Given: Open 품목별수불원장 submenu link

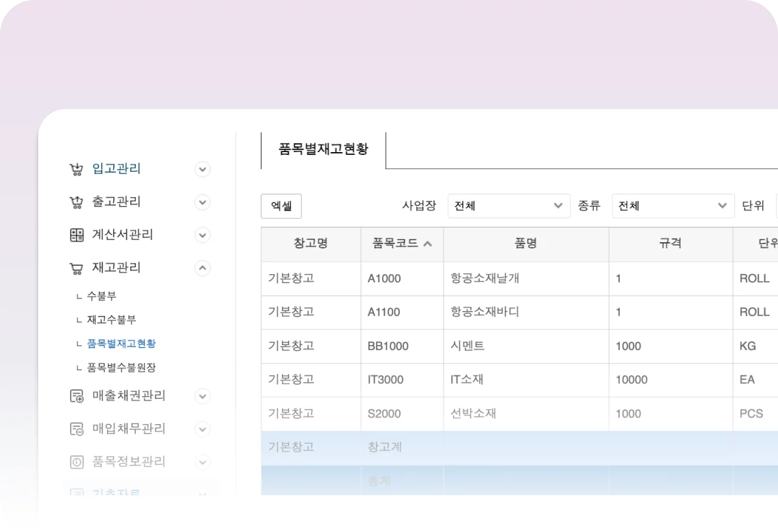Looking at the screenshot, I should coord(121,368).
